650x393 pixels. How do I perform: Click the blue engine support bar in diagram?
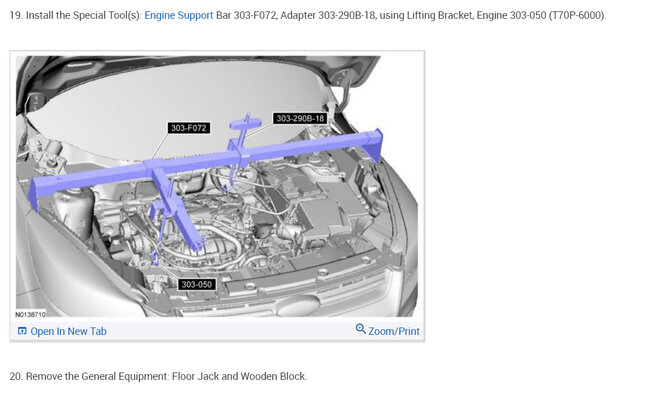pos(207,166)
